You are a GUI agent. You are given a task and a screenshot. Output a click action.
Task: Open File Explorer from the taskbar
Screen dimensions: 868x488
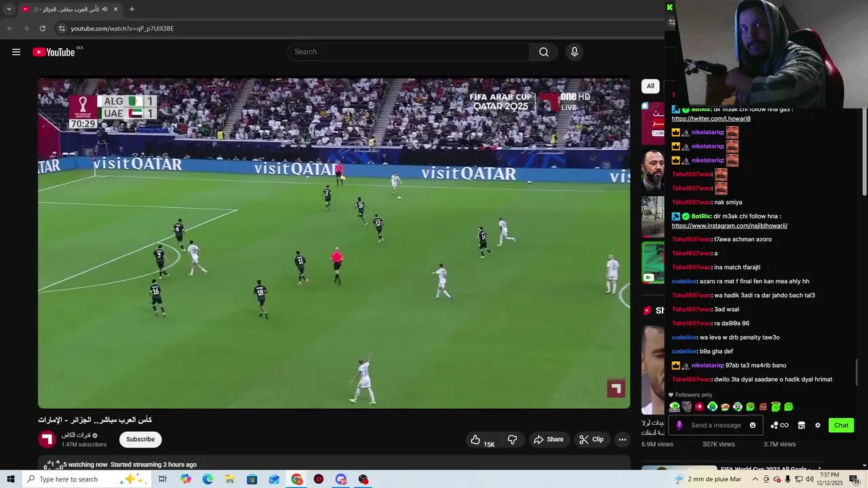pos(230,479)
